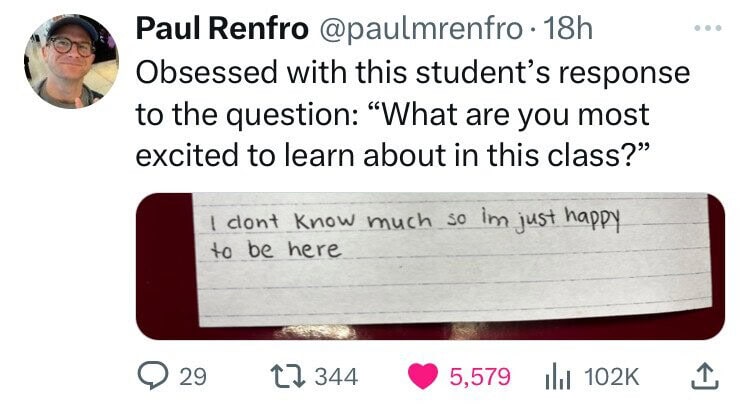Click the handwritten 'just happy' text in photo
Viewport: 750px width, 409px height.
point(568,220)
